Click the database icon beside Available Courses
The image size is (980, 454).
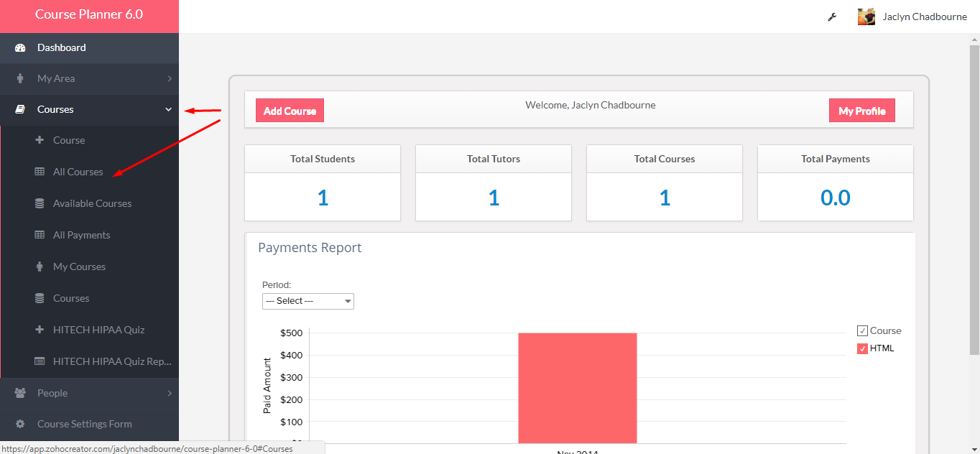point(40,203)
